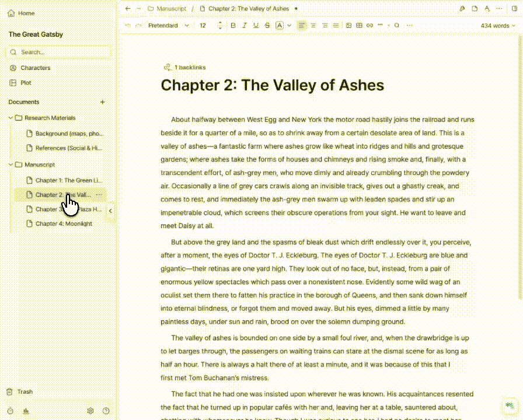Insert an image from the toolbar
Screen dimensions: 523x420
[348, 25]
